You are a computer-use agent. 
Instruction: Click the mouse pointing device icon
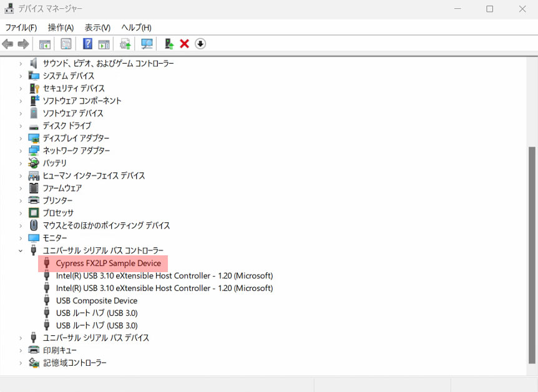34,225
